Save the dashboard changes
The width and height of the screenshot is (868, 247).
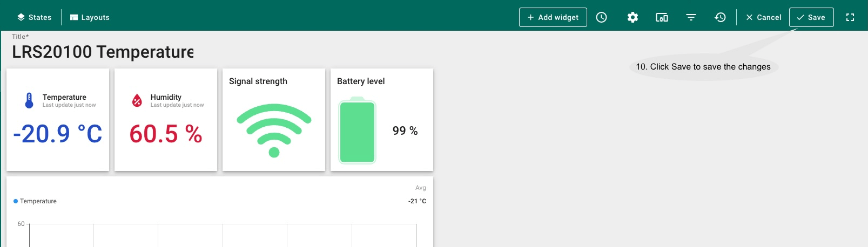[811, 17]
